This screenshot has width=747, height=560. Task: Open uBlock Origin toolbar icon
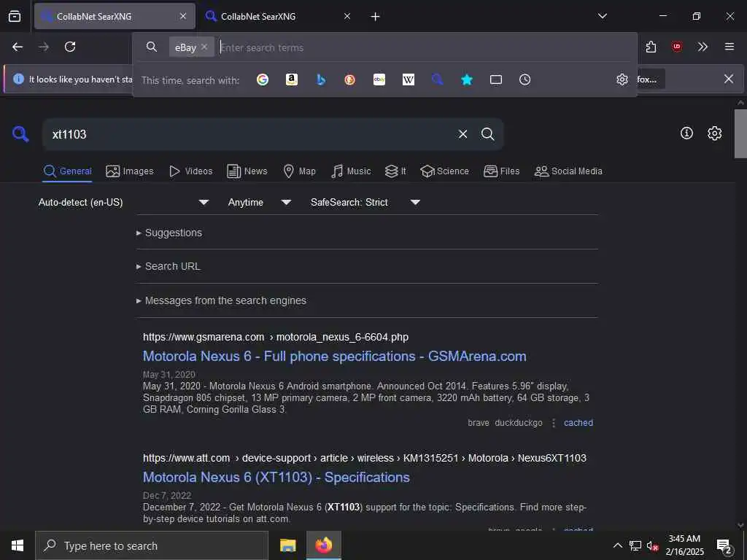[676, 47]
